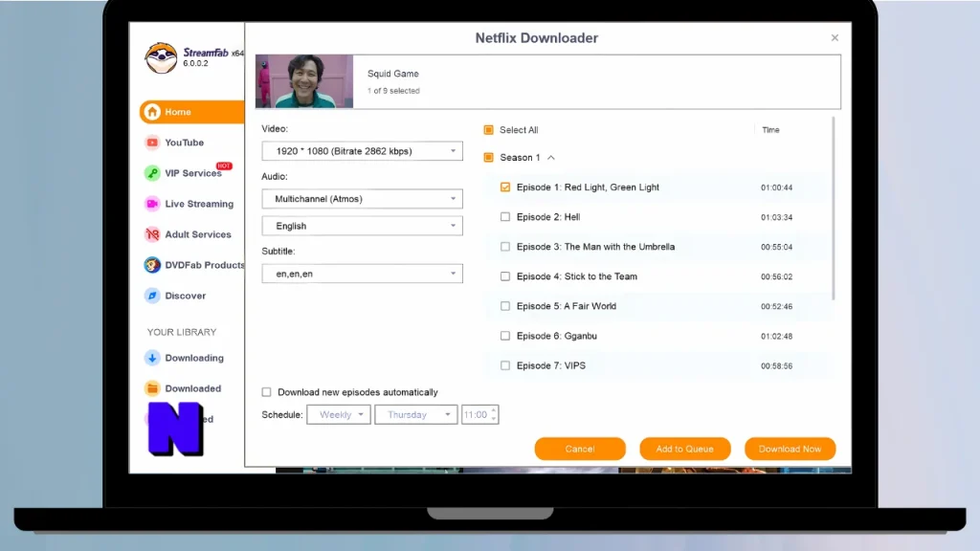This screenshot has height=551, width=980.
Task: Toggle the Season 1 checkbox
Action: (x=489, y=158)
